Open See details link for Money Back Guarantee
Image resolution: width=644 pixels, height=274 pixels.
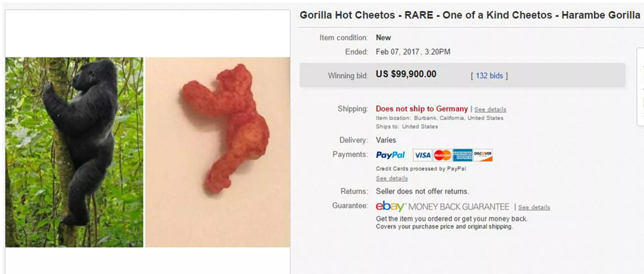pyautogui.click(x=534, y=208)
